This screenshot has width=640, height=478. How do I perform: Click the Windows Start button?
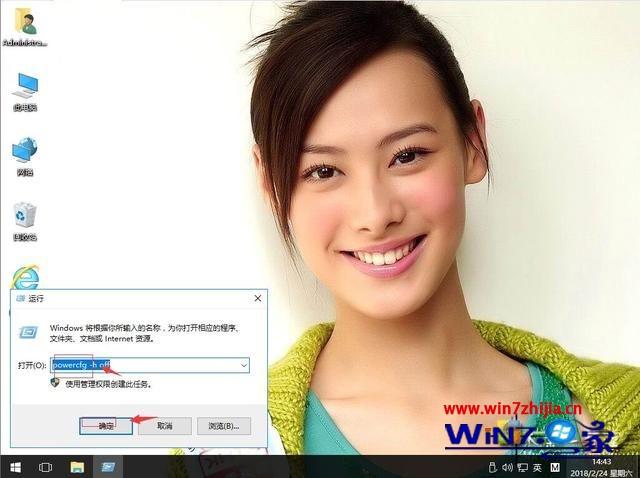coord(16,467)
